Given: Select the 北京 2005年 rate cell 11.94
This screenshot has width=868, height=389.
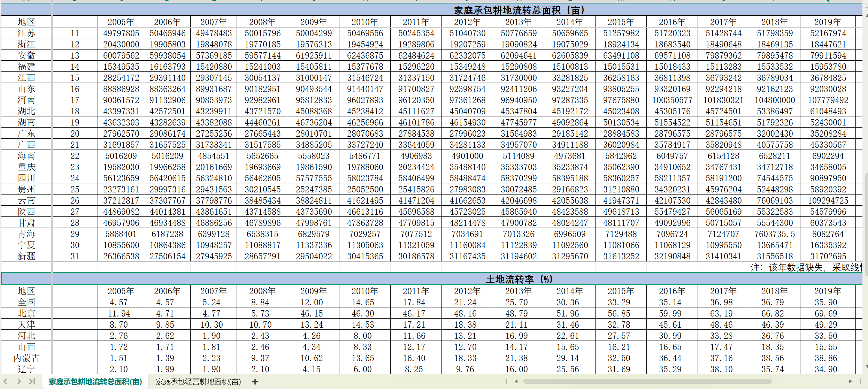Looking at the screenshot, I should (119, 313).
